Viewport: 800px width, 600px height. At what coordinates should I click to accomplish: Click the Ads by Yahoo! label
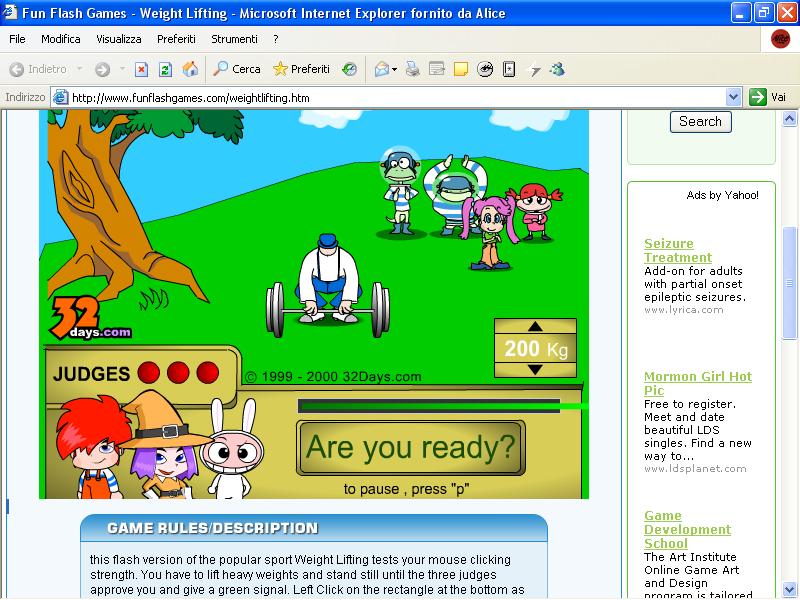click(x=722, y=195)
